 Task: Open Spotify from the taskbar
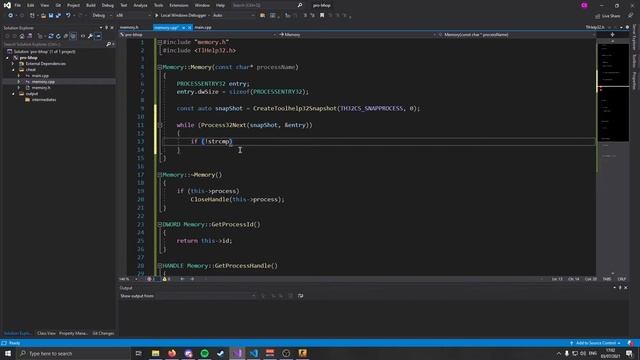point(204,353)
